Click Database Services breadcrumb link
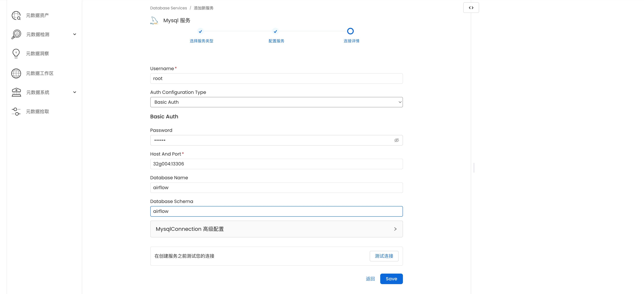 pyautogui.click(x=169, y=8)
